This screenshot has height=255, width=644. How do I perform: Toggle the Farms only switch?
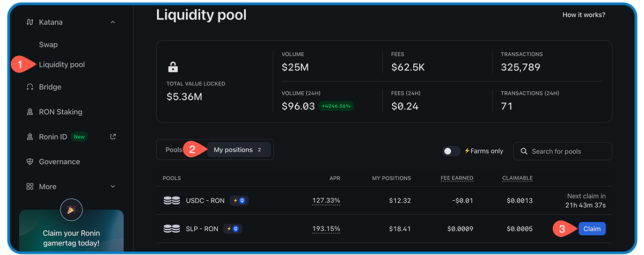[451, 151]
